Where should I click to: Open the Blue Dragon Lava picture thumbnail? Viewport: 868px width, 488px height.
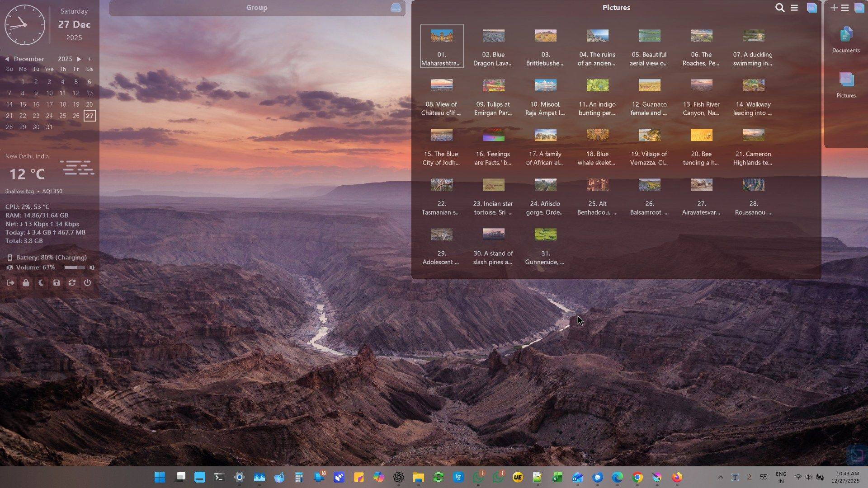493,35
